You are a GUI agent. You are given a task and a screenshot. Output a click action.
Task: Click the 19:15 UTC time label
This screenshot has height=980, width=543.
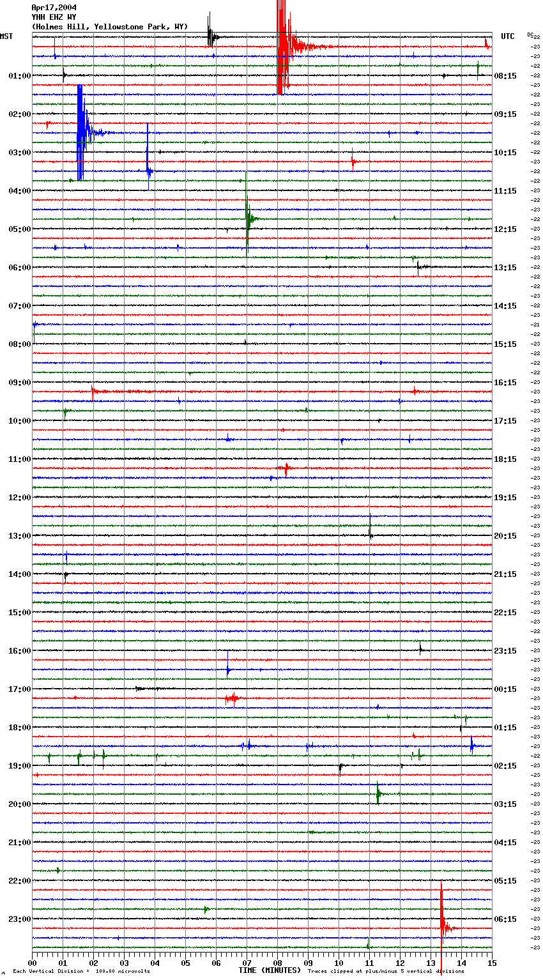(x=505, y=498)
